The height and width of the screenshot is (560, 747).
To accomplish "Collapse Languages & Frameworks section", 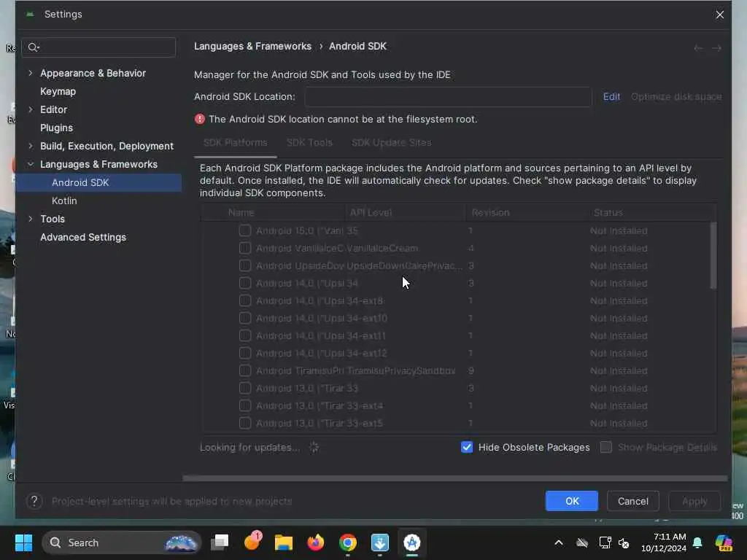I will click(x=31, y=164).
